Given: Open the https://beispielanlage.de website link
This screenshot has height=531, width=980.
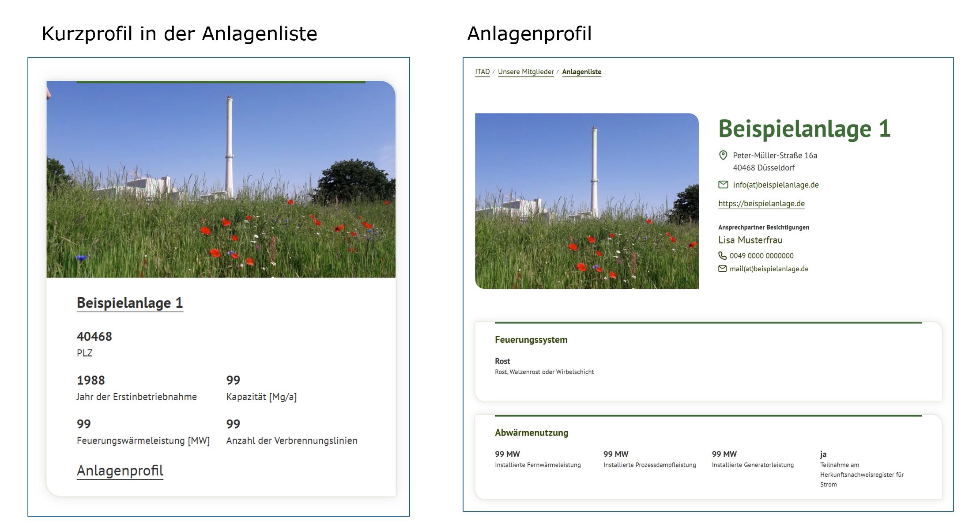Looking at the screenshot, I should (761, 204).
